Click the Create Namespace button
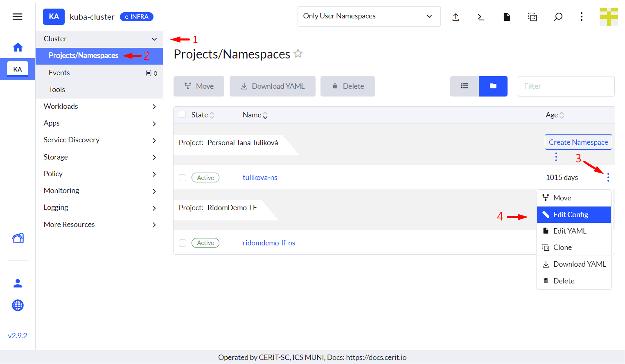This screenshot has height=364, width=625. tap(578, 142)
